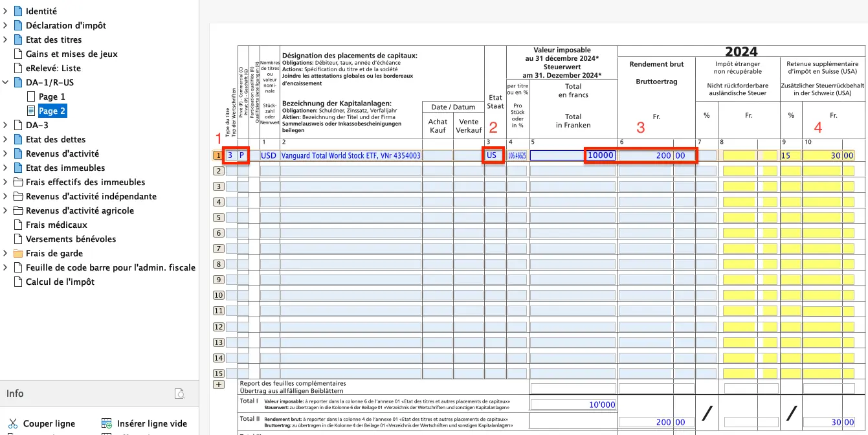
Task: Click the Insérer ligne vide table icon
Action: coord(107,424)
